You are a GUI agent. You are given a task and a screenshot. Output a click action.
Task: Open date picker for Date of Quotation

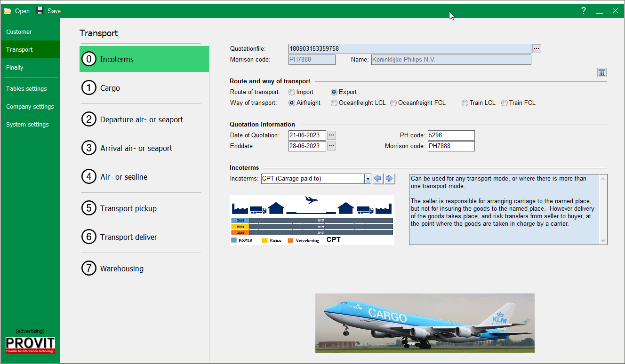(331, 135)
